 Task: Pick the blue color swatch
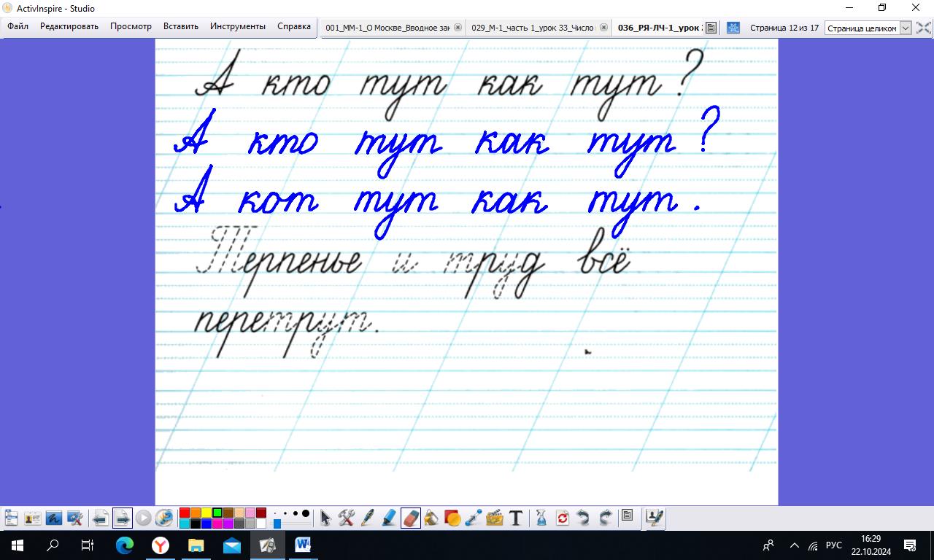(207, 524)
